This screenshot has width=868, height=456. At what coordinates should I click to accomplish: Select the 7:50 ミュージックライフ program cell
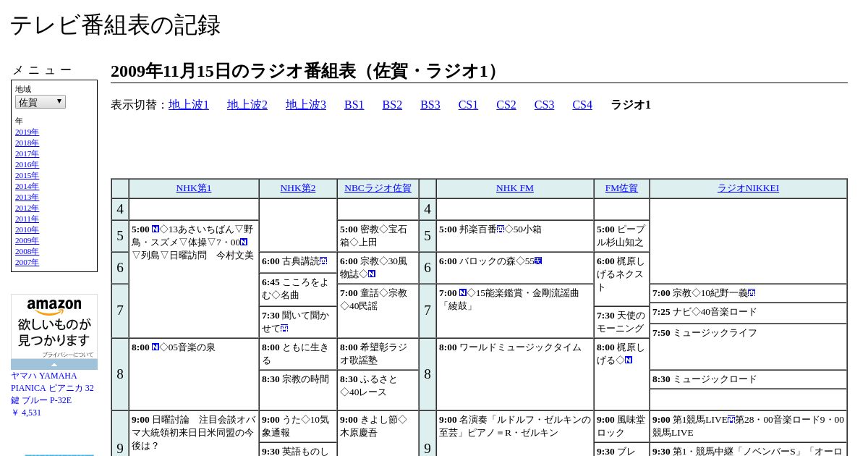click(748, 347)
